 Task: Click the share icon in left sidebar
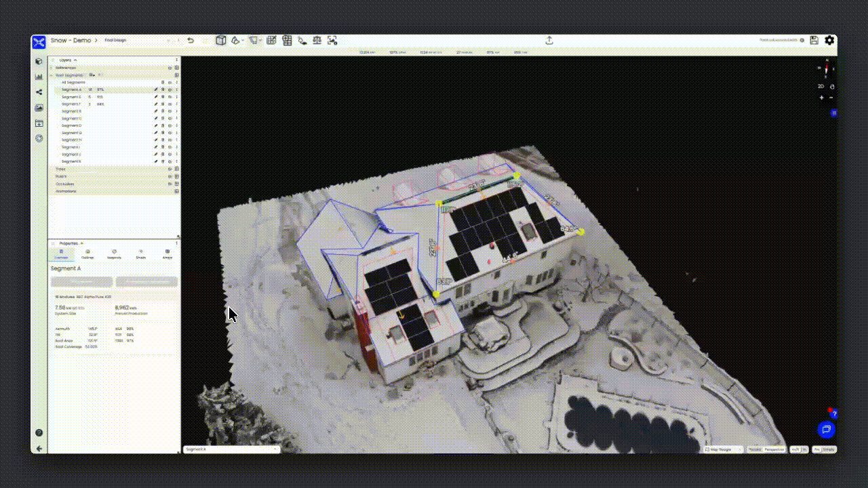pos(39,92)
